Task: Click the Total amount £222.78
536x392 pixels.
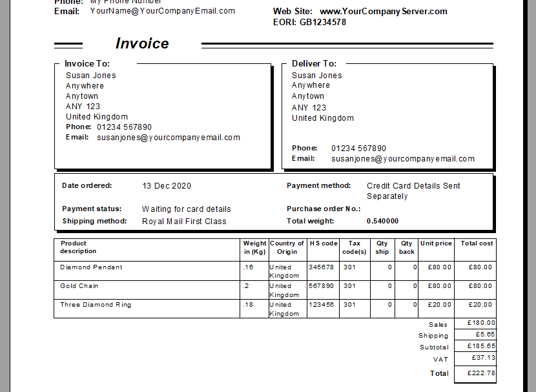Action: (481, 373)
